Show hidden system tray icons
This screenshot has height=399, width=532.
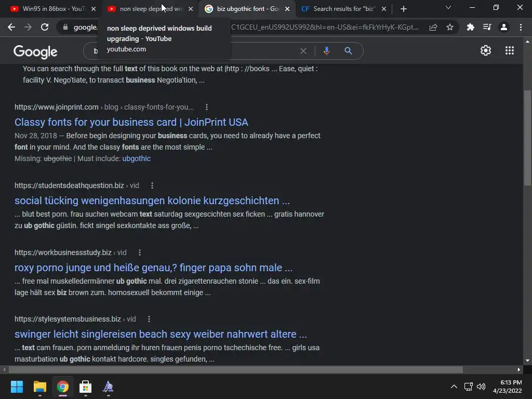454,387
